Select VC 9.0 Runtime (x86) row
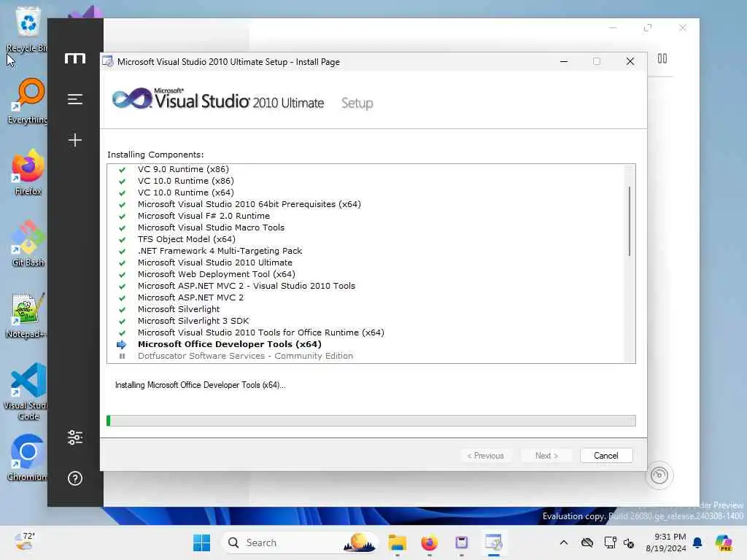Screen dimensions: 747x560 click(365, 169)
